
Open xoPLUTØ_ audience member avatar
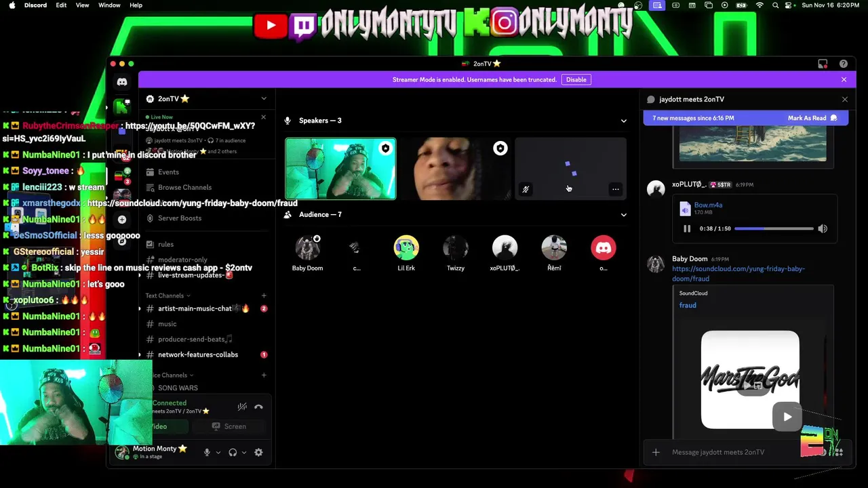(x=505, y=247)
